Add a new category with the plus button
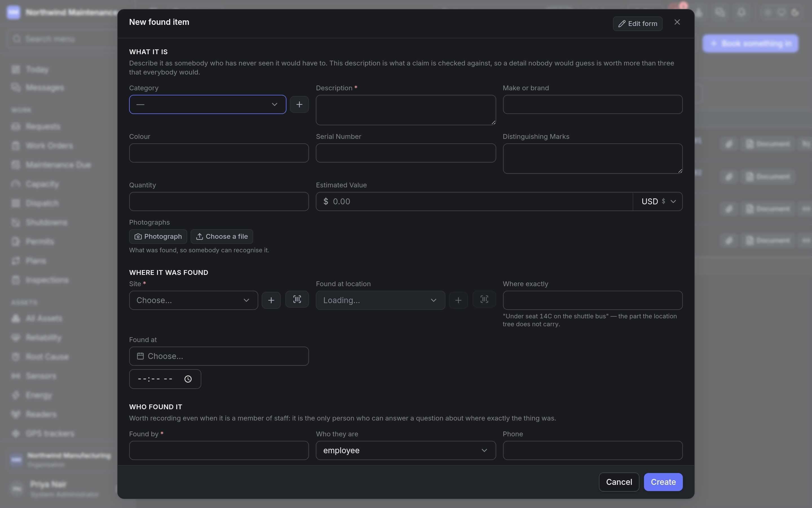The height and width of the screenshot is (508, 812). point(299,104)
